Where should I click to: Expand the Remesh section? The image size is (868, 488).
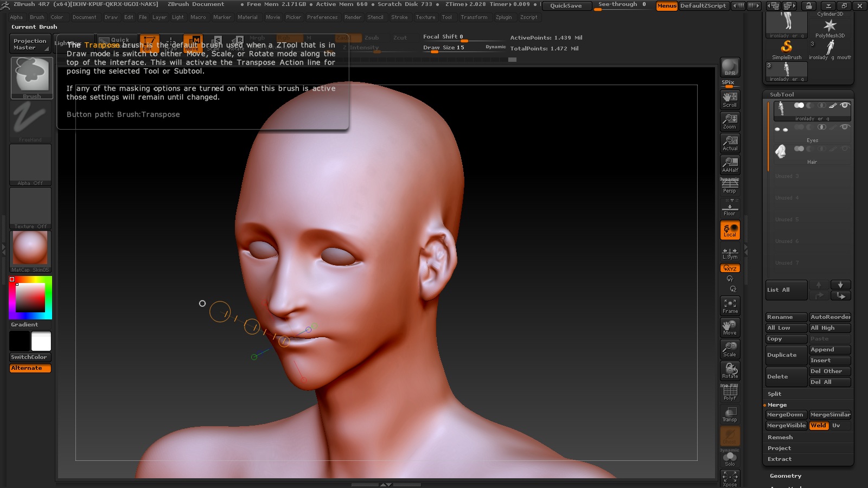pos(780,438)
